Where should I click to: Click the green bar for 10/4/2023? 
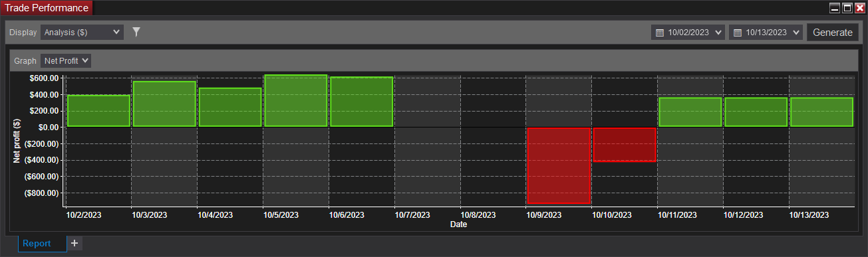230,107
